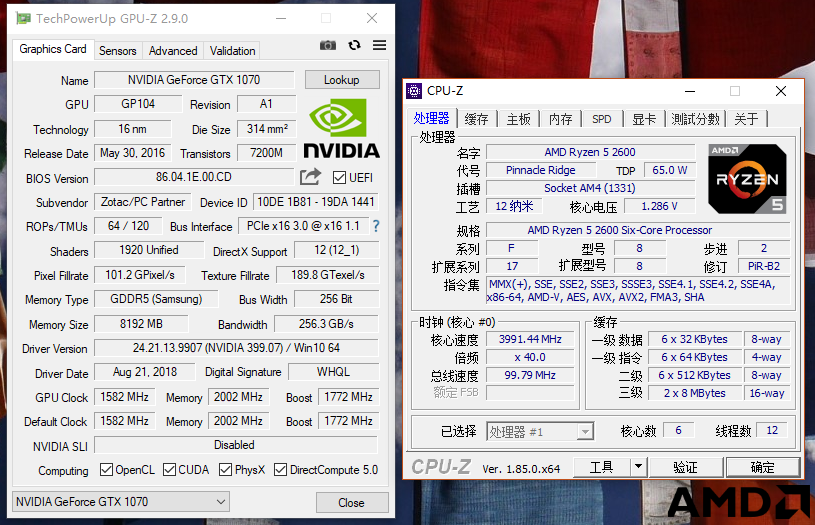This screenshot has width=815, height=525.
Task: Click the Digital Signature WHQL value
Action: coord(334,372)
